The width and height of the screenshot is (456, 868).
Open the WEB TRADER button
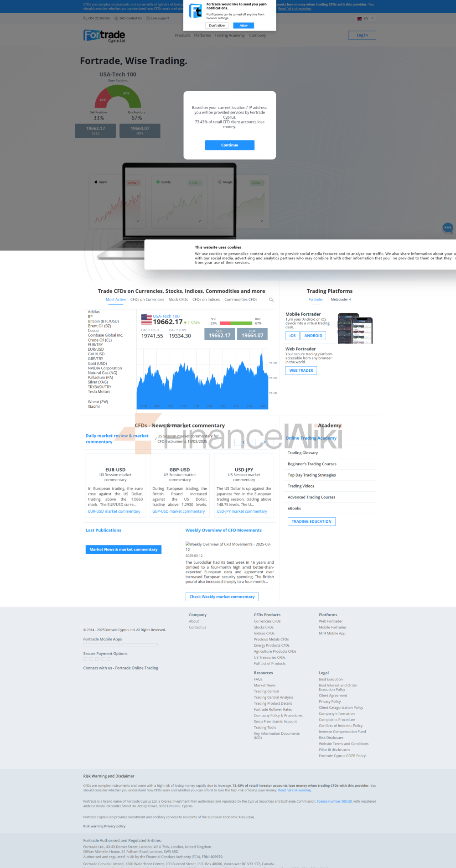coord(301,370)
